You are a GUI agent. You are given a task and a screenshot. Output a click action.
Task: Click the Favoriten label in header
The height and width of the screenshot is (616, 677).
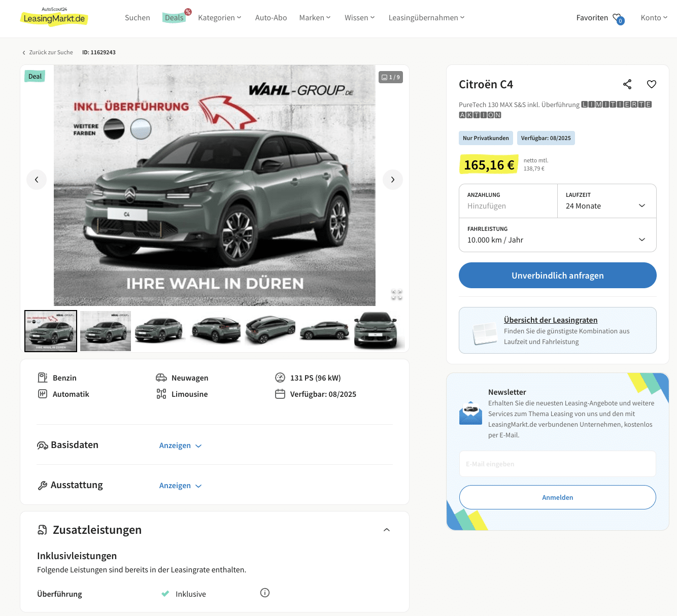[x=592, y=18]
